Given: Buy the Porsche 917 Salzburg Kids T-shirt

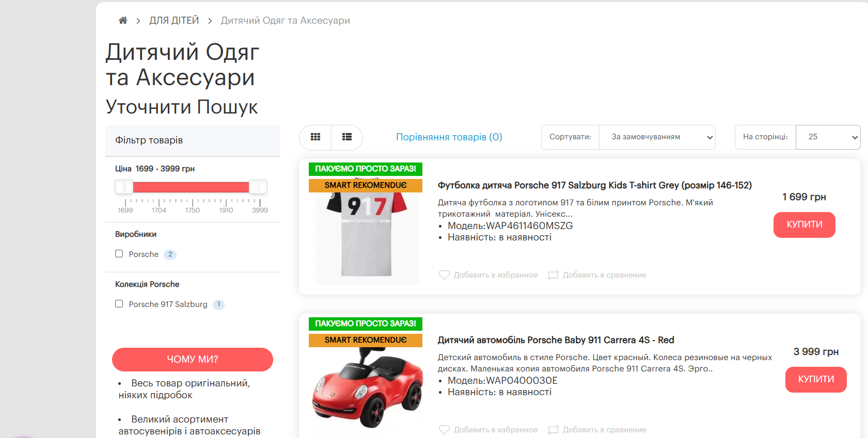Looking at the screenshot, I should 804,225.
